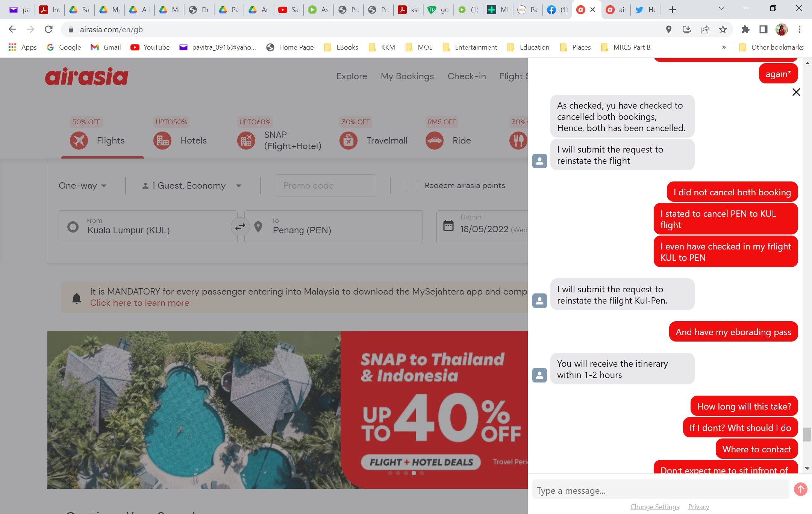Open the Entertainment bookmark folder
This screenshot has height=514, width=812.
click(470, 47)
